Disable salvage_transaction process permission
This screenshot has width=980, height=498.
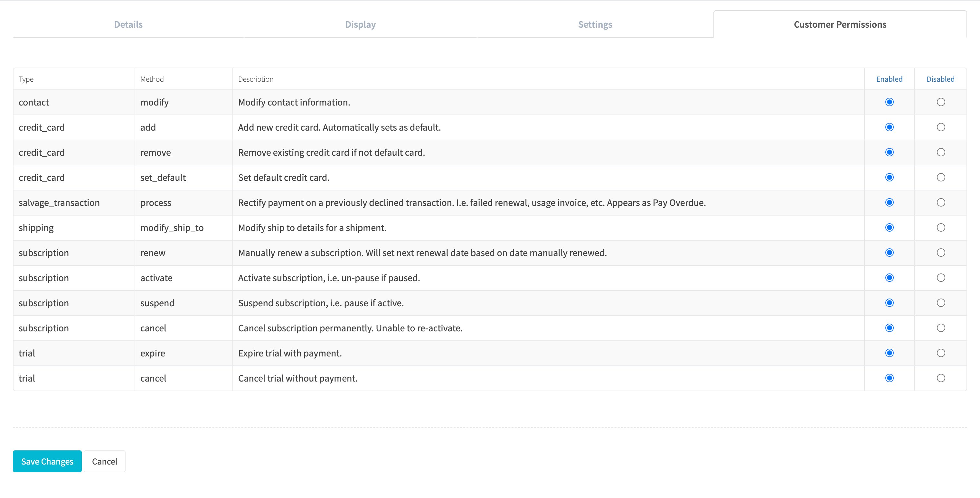(x=940, y=202)
